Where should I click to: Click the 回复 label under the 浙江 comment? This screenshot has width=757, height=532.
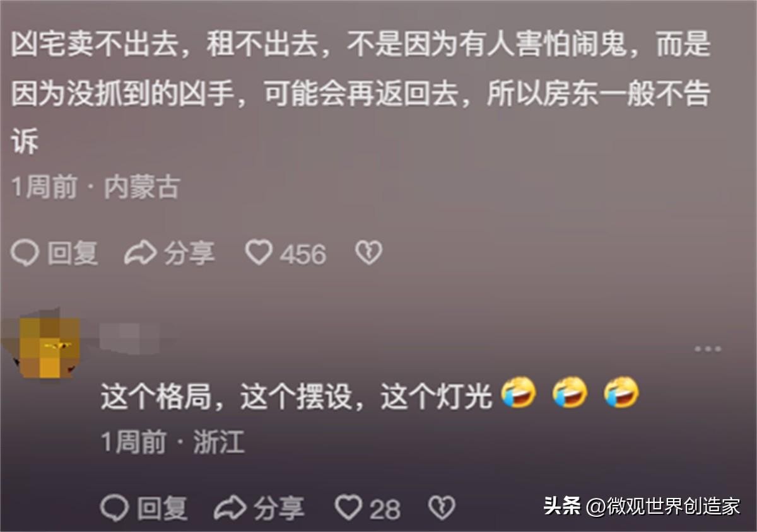163,508
